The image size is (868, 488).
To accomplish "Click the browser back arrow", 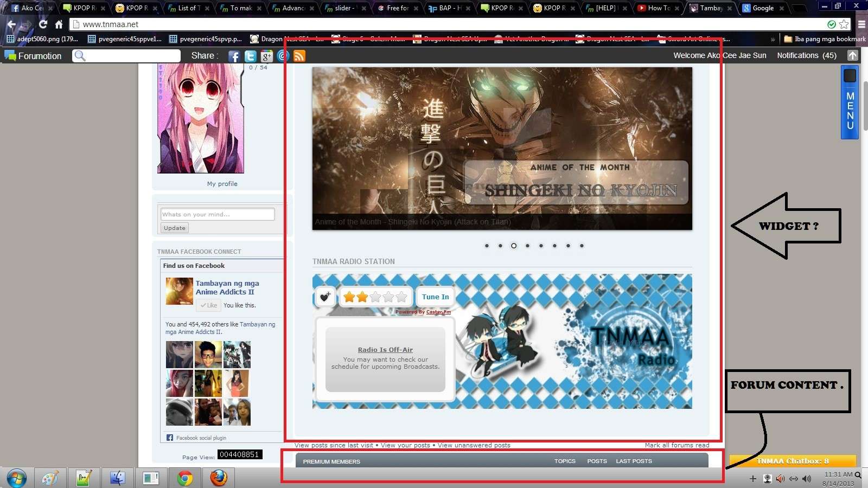I will click(11, 24).
